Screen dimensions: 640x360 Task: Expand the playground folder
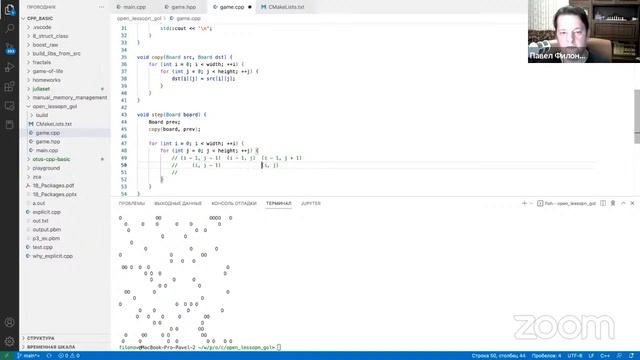click(x=46, y=168)
